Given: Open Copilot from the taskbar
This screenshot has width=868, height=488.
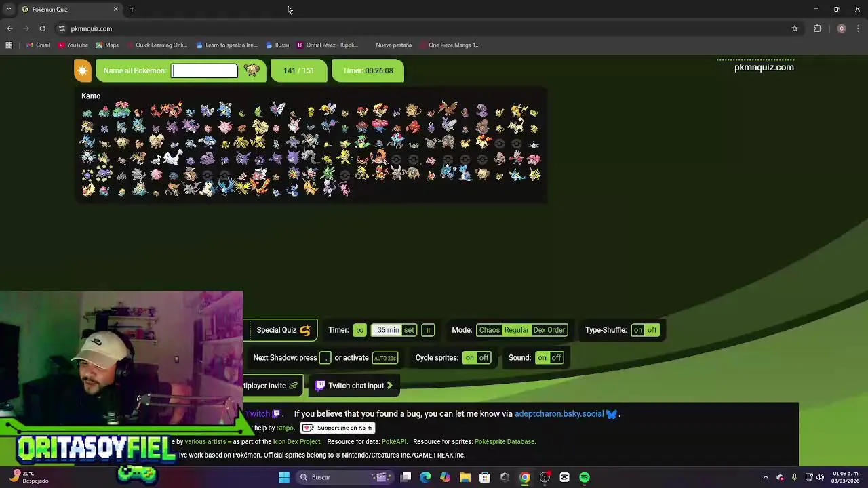Looking at the screenshot, I should click(445, 477).
